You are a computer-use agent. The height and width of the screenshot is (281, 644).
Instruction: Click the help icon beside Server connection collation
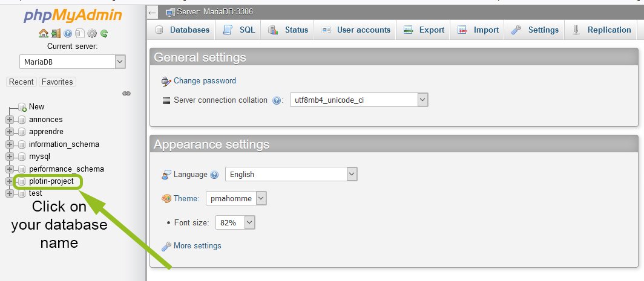(x=277, y=100)
